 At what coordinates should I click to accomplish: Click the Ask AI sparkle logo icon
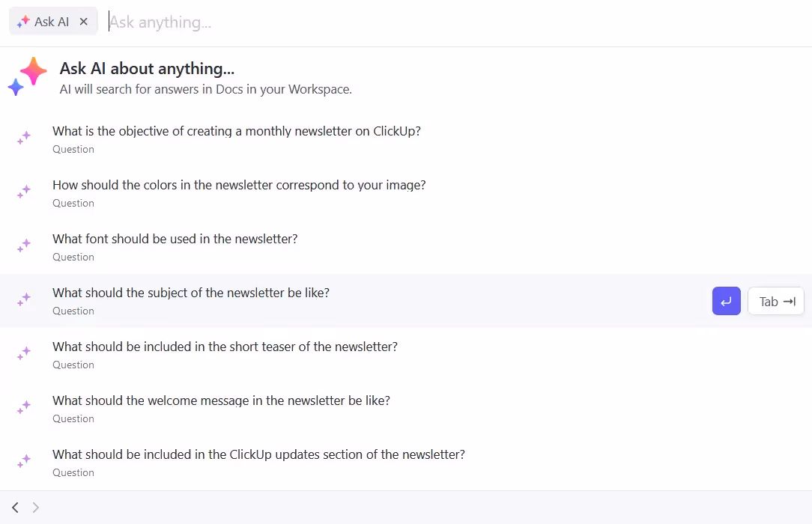point(28,76)
